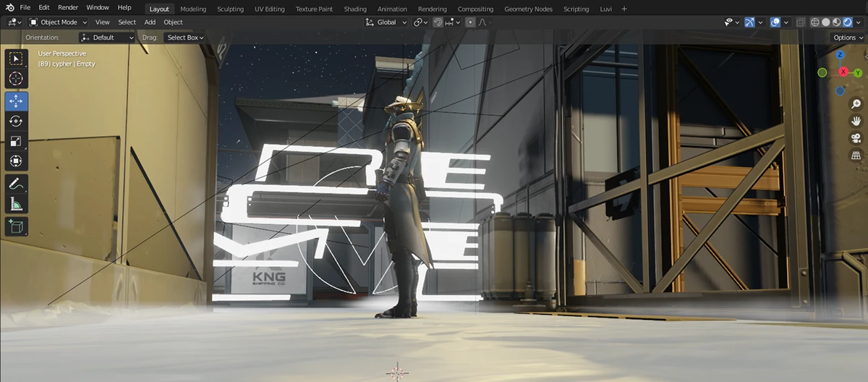This screenshot has height=382, width=868.
Task: Expand the Global transform orientation dropdown
Action: 388,22
